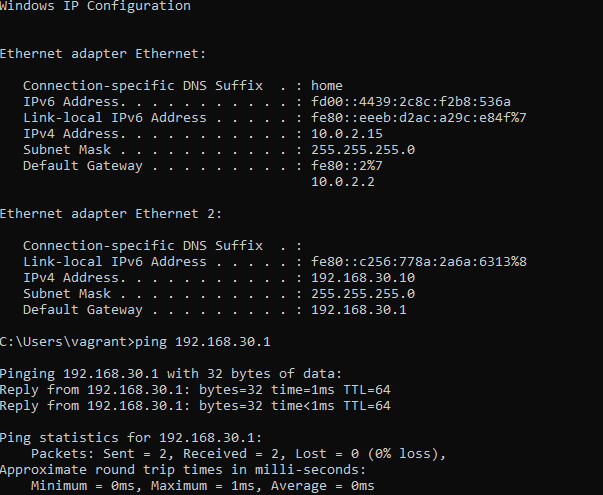Click link-local address fe80::eeeb:d2ac:a29c:e84f%7

click(418, 118)
